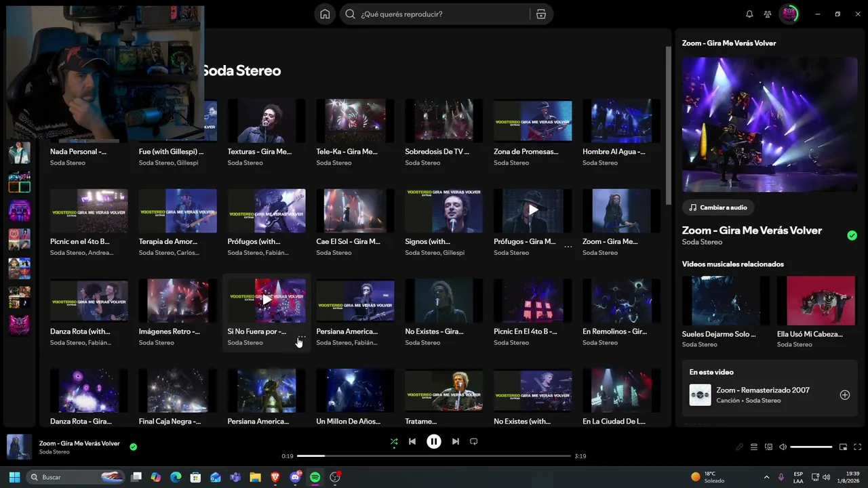868x488 pixels.
Task: Toggle shuffle playback
Action: 394,441
